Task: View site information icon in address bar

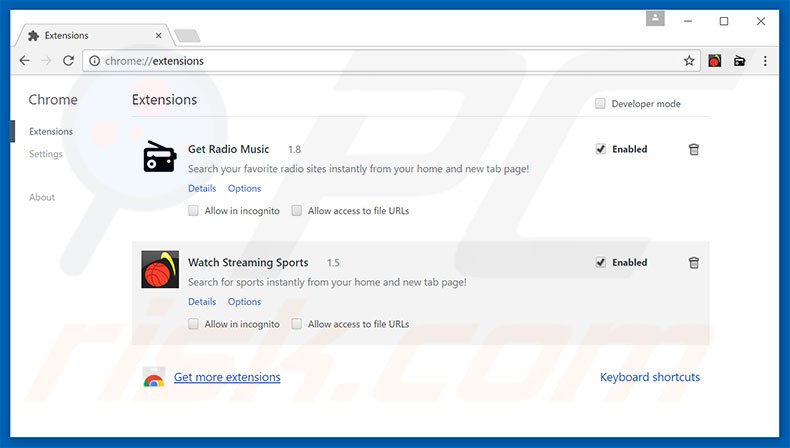Action: (x=94, y=61)
